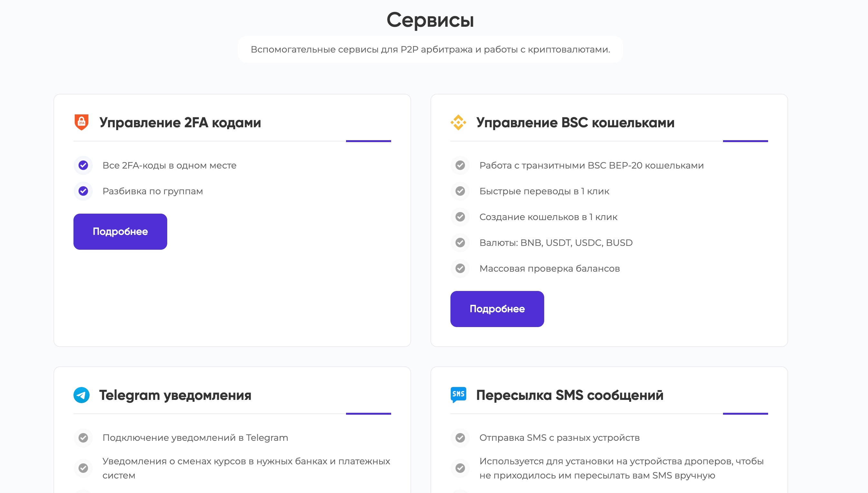Screen dimensions: 868x493
Task: Click checkmark beside 'Все 2FA-коды в одном месте'
Action: pos(83,165)
